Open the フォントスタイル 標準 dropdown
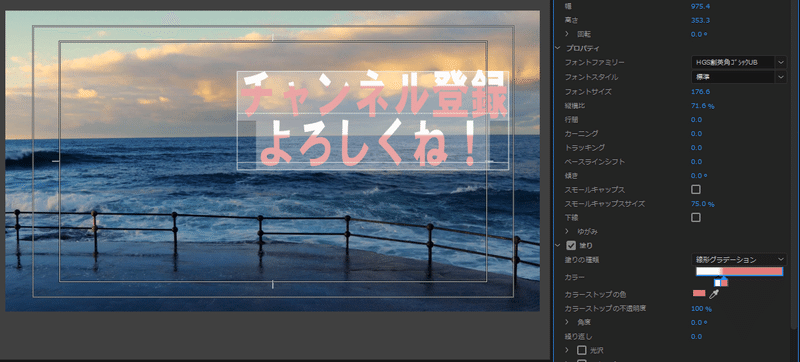This screenshot has height=362, width=800. [738, 77]
